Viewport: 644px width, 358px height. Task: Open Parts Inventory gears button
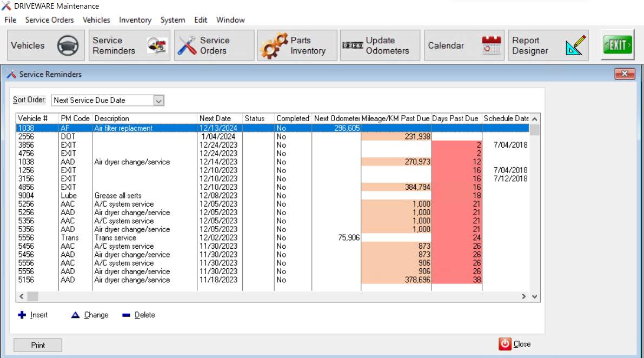298,45
